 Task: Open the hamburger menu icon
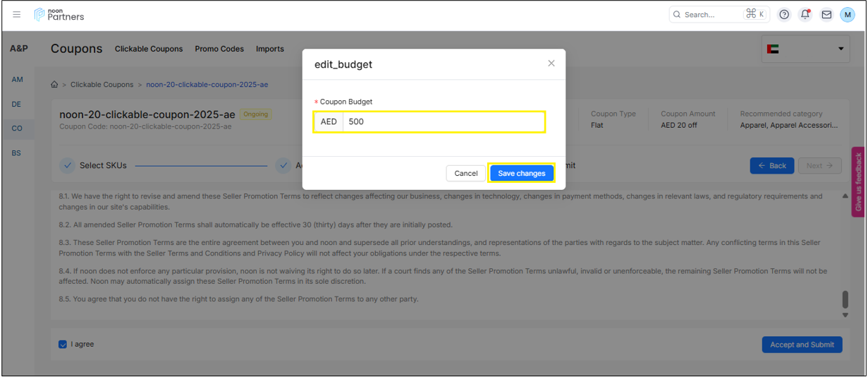click(x=17, y=14)
